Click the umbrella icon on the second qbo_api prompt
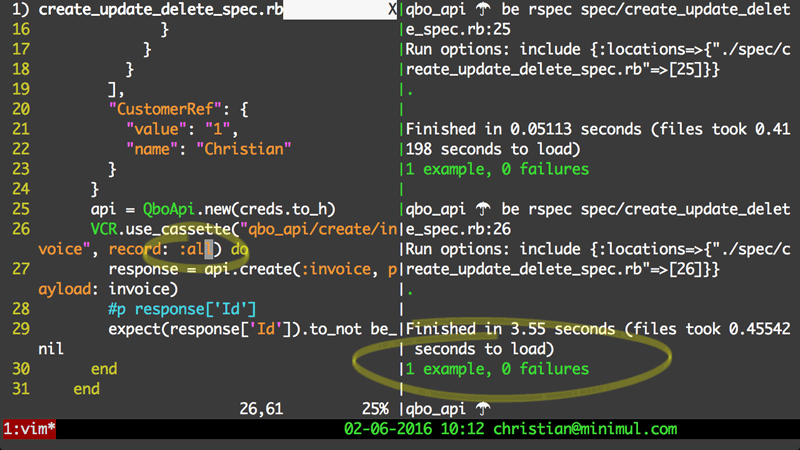 [483, 209]
